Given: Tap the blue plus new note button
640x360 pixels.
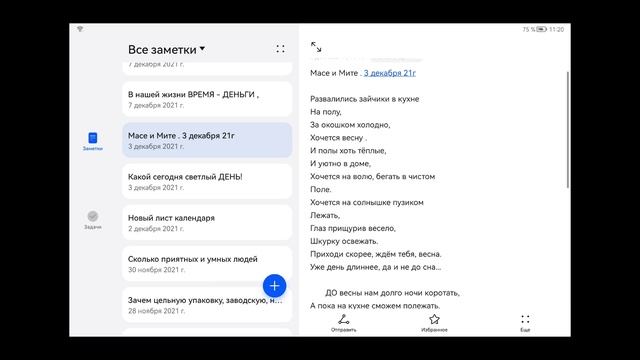Looking at the screenshot, I should [x=274, y=286].
